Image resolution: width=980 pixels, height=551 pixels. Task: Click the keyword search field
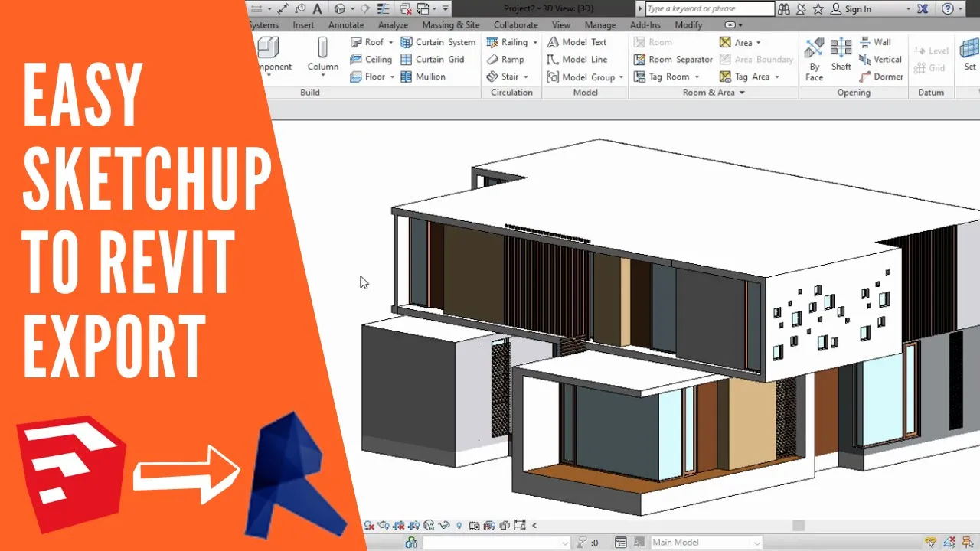click(710, 8)
